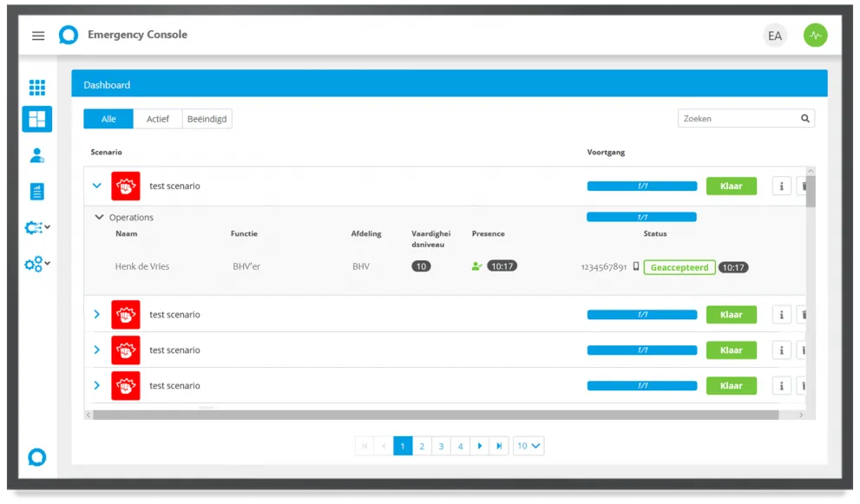This screenshot has width=860, height=504.
Task: Click the search magnifier icon
Action: point(804,119)
